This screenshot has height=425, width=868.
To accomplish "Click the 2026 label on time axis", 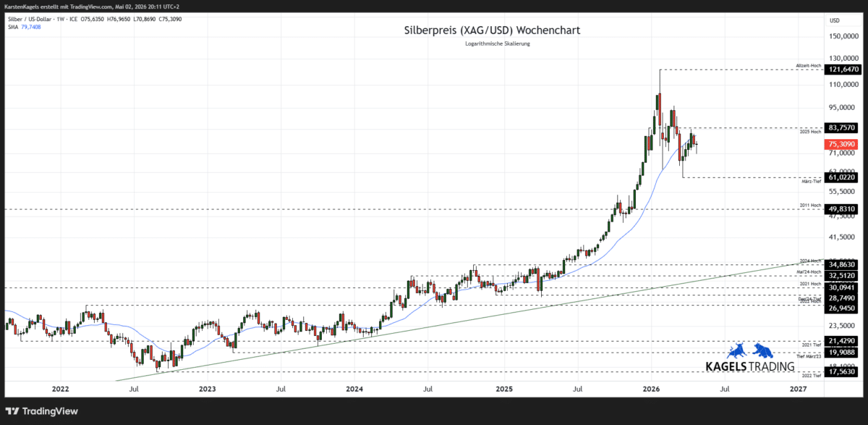I will [x=651, y=389].
